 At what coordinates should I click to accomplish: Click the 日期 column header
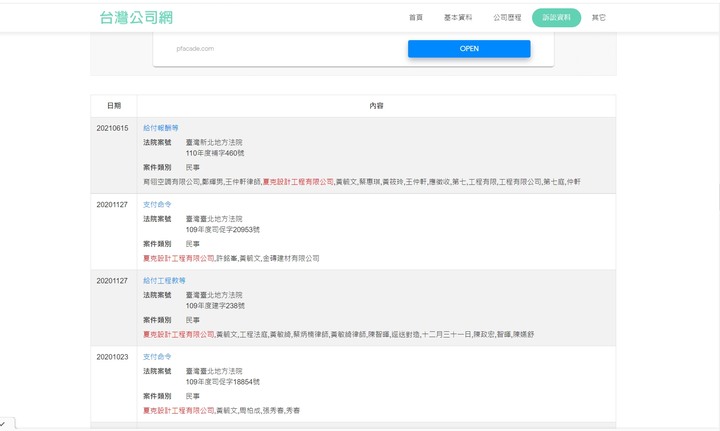113,105
